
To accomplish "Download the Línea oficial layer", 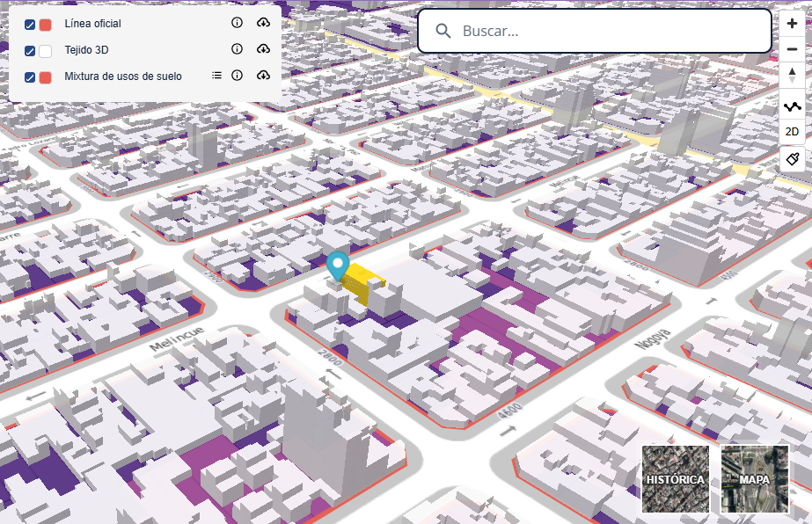I will 263,24.
